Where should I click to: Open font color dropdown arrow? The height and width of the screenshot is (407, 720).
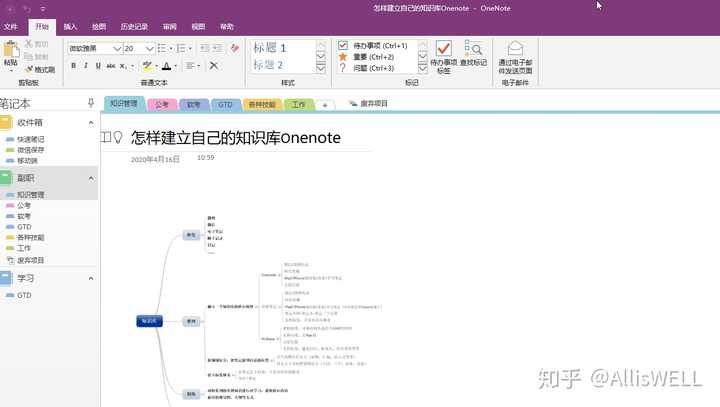pyautogui.click(x=175, y=66)
